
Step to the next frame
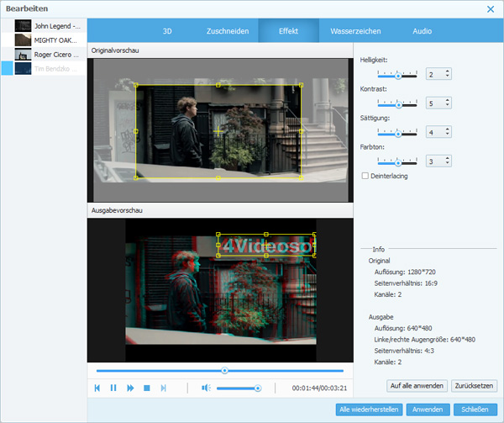(x=163, y=388)
